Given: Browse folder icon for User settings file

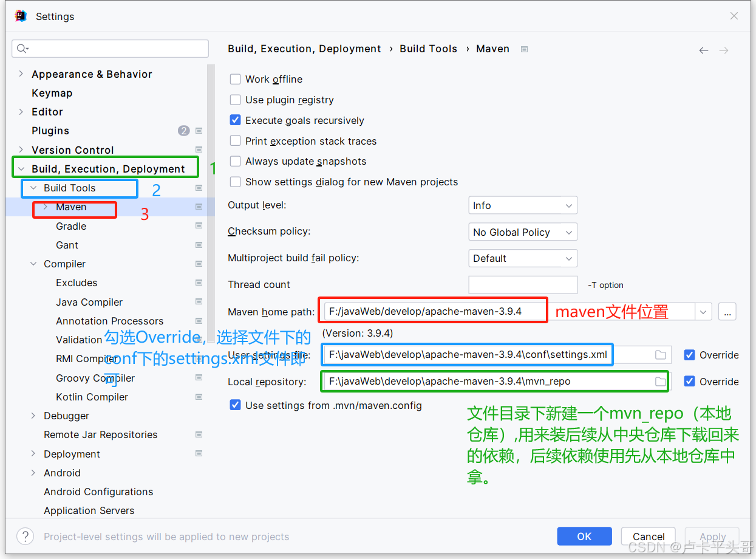Looking at the screenshot, I should point(661,355).
